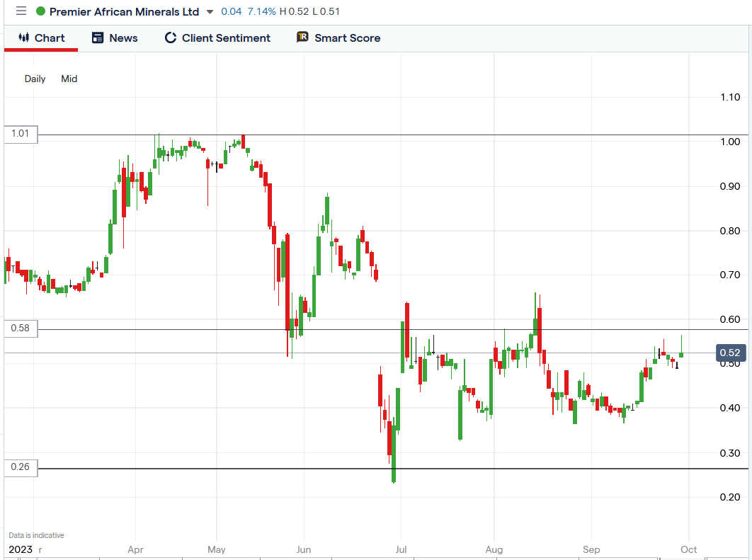The height and width of the screenshot is (560, 752).
Task: Click the 0.70 price axis label
Action: (730, 275)
